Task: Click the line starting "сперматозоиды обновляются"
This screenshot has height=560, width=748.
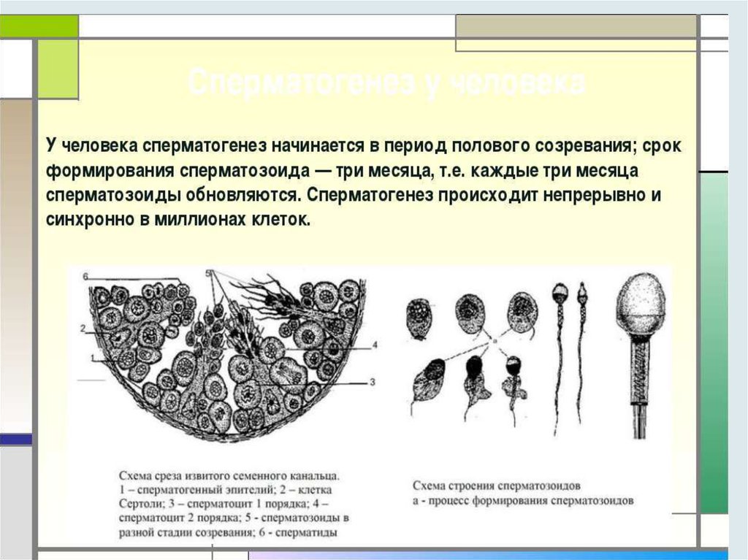Action: tap(354, 196)
